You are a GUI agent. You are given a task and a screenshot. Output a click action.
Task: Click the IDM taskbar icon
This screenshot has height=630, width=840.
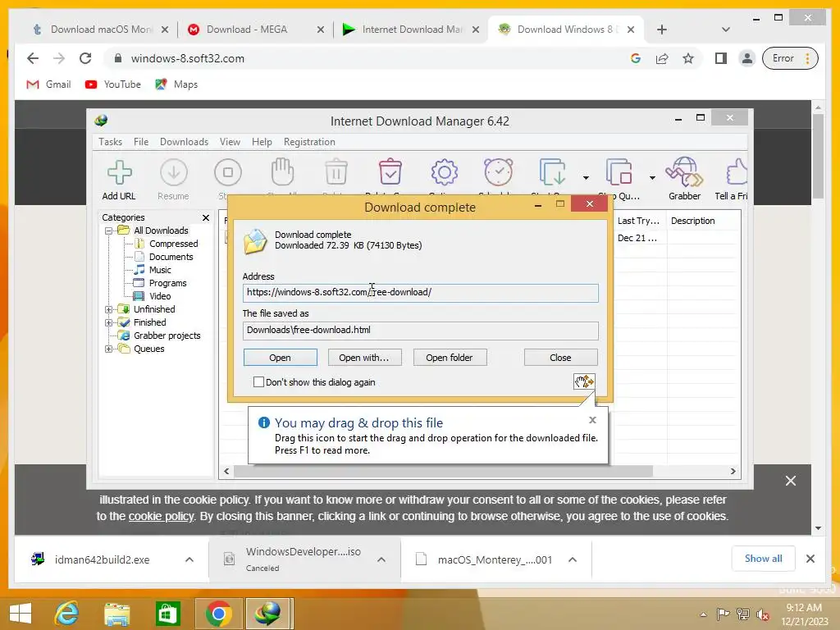[x=269, y=614]
